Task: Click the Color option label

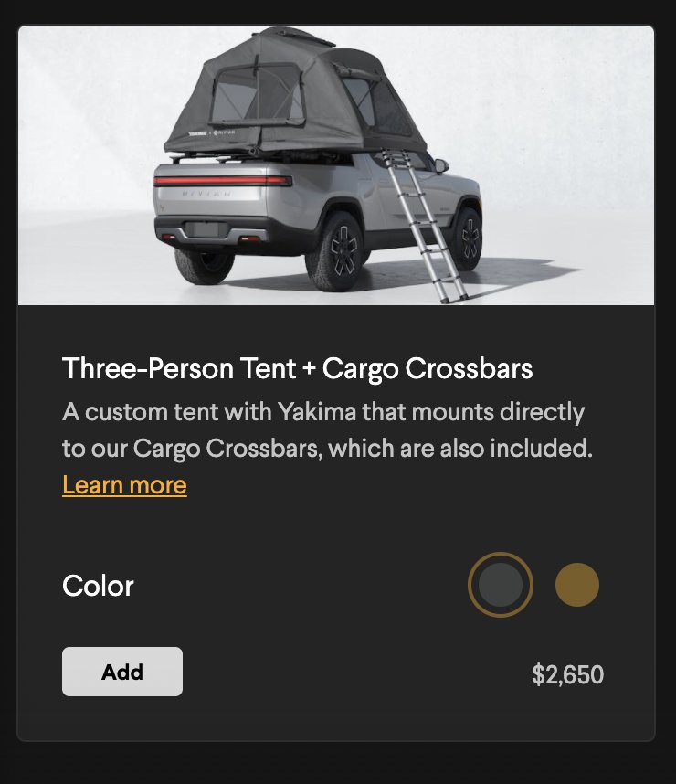Action: [98, 586]
